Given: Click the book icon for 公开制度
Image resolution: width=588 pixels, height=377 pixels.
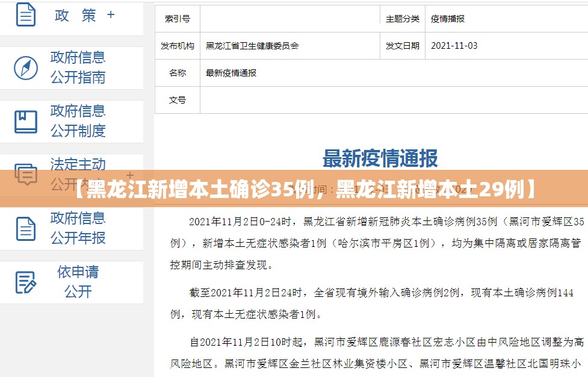Looking at the screenshot, I should 26,122.
